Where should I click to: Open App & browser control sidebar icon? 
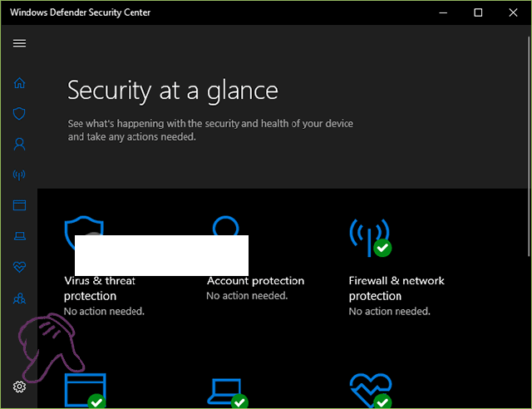(x=19, y=205)
